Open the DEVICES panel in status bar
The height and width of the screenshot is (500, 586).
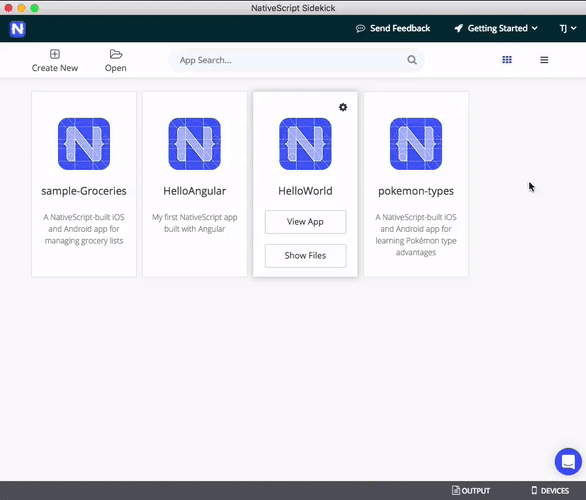coord(550,490)
